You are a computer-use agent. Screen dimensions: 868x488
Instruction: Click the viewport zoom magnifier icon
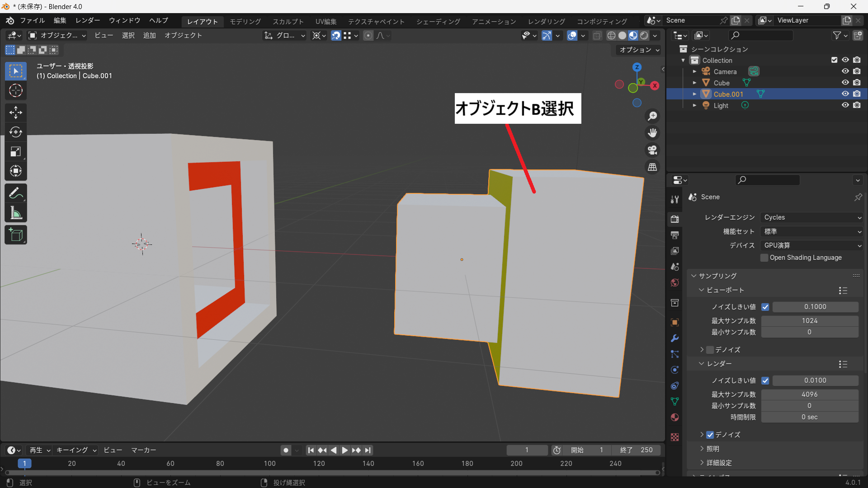coord(652,116)
